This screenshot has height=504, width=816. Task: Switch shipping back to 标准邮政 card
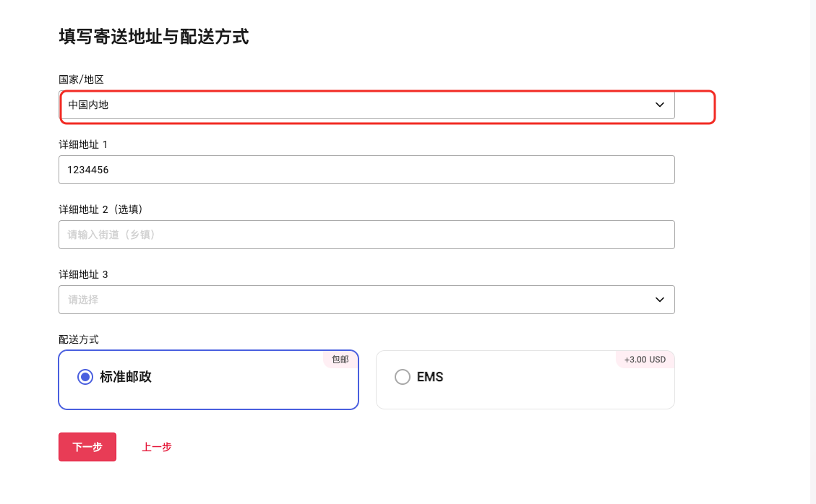point(208,380)
